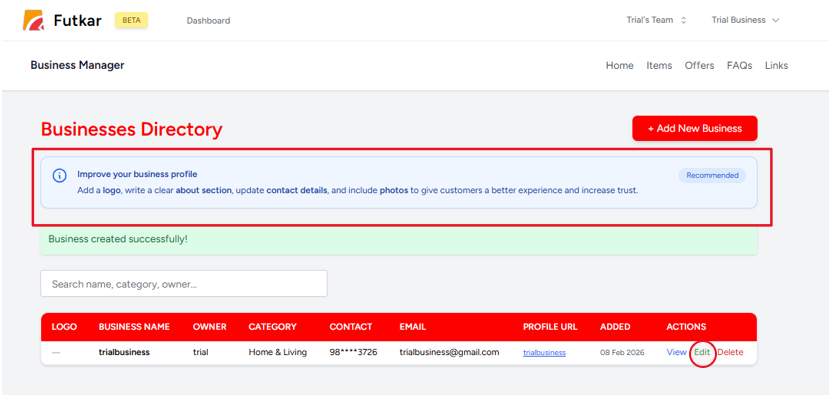
Task: Select the OWNER column header
Action: (210, 327)
